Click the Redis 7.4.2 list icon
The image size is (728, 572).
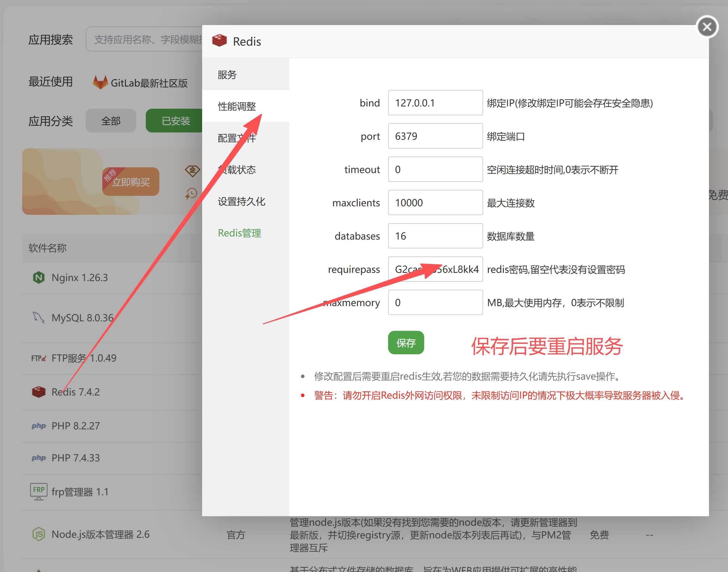pos(39,391)
